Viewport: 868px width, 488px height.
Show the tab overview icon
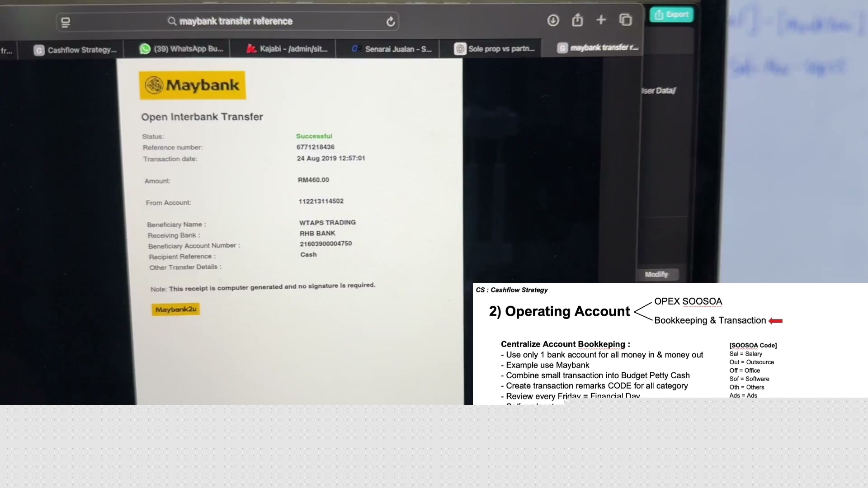pyautogui.click(x=626, y=20)
